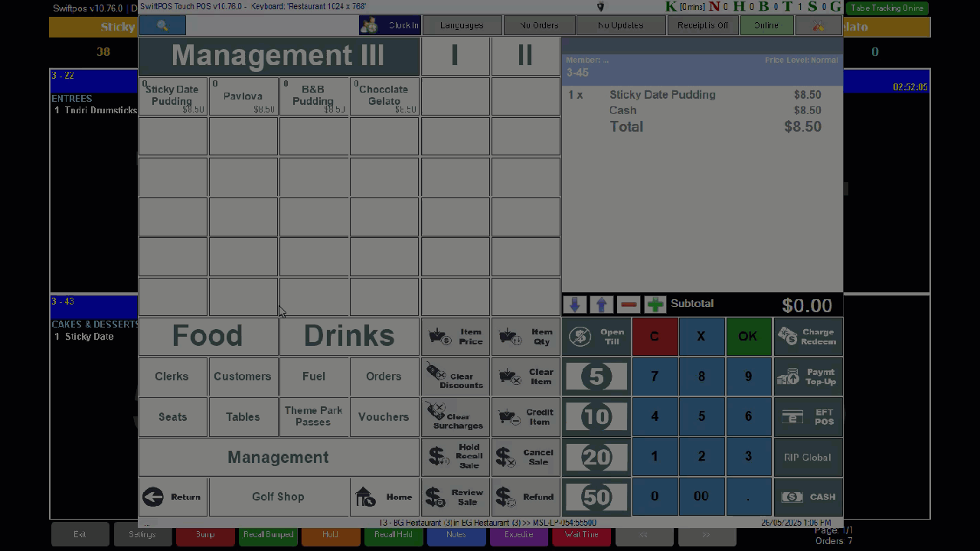Toggle the Online status button
Screen dimensions: 980x551
click(766, 25)
